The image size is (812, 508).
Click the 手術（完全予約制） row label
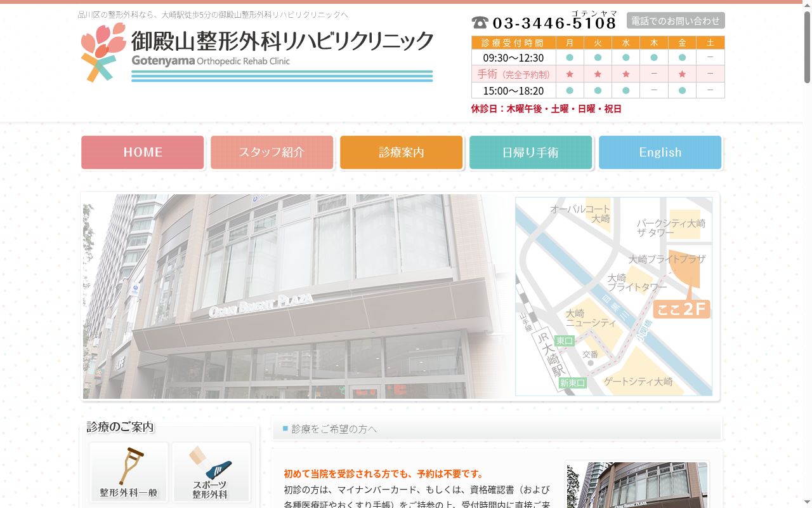[514, 74]
